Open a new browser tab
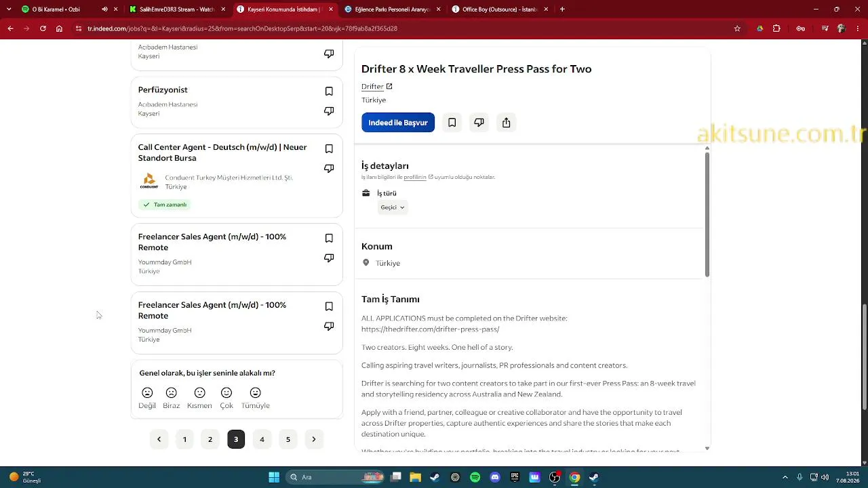The height and width of the screenshot is (488, 868). pyautogui.click(x=562, y=9)
